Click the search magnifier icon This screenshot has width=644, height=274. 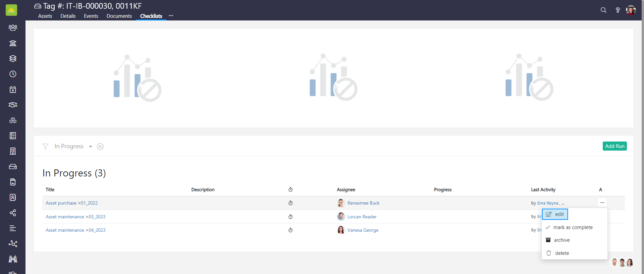pos(603,10)
